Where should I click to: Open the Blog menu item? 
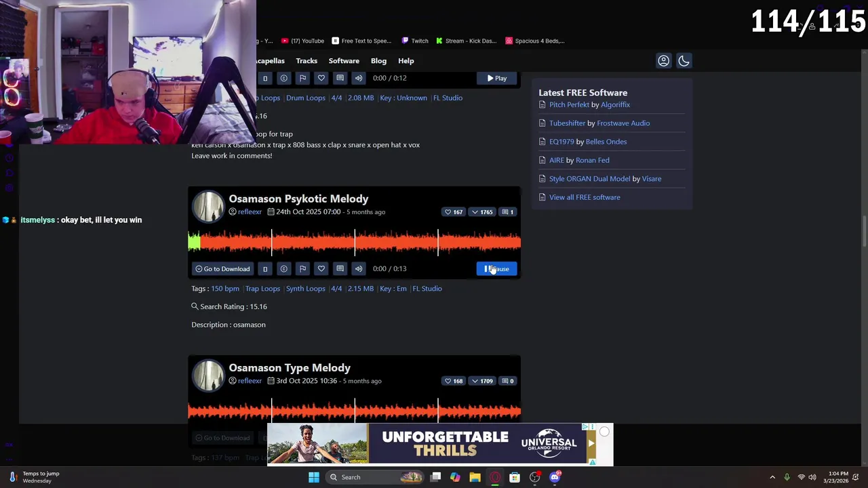[378, 61]
